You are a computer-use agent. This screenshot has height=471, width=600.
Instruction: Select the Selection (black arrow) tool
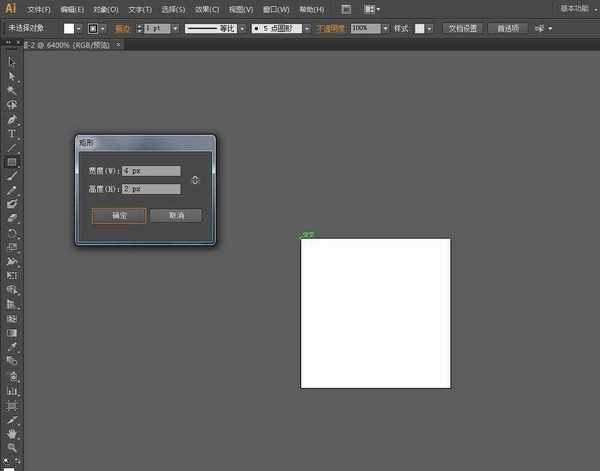[x=12, y=62]
